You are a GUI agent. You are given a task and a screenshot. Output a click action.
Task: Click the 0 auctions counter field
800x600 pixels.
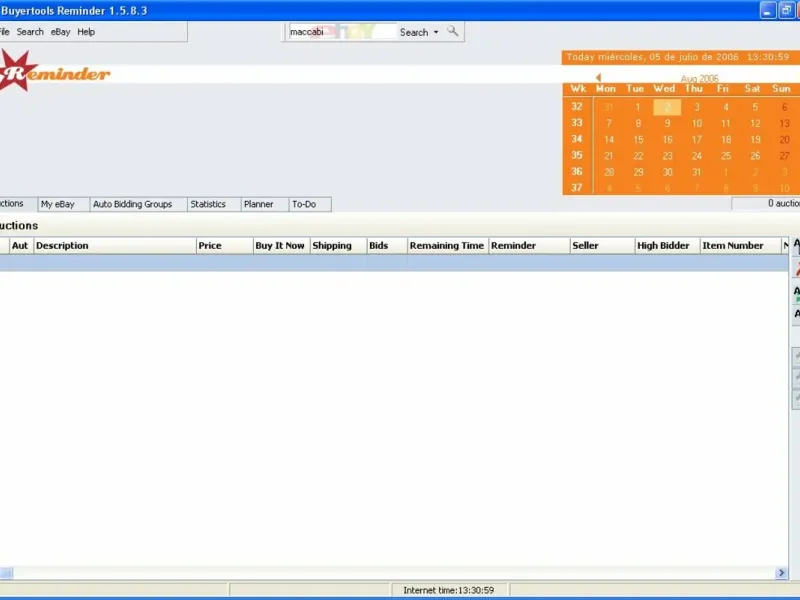(x=765, y=204)
